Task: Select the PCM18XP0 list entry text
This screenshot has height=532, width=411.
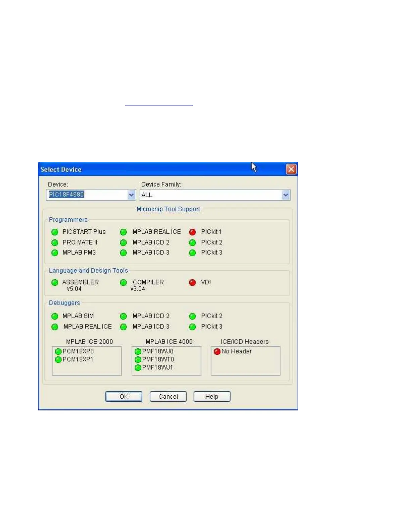Action: click(78, 351)
